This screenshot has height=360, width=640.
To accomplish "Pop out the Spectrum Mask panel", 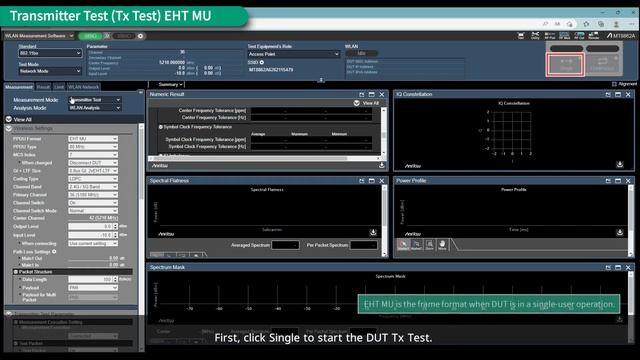I will [608, 267].
